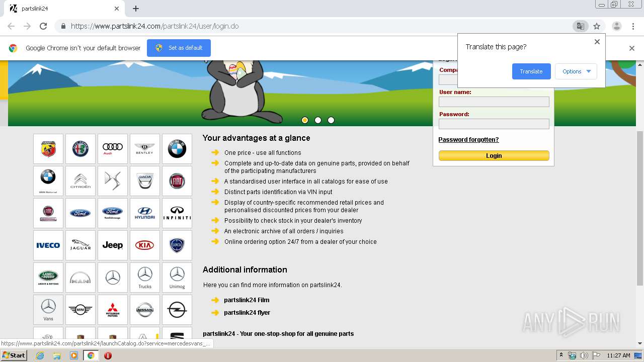Viewport: 644px width, 362px height.
Task: Choose the Jeep logo
Action: point(113,245)
